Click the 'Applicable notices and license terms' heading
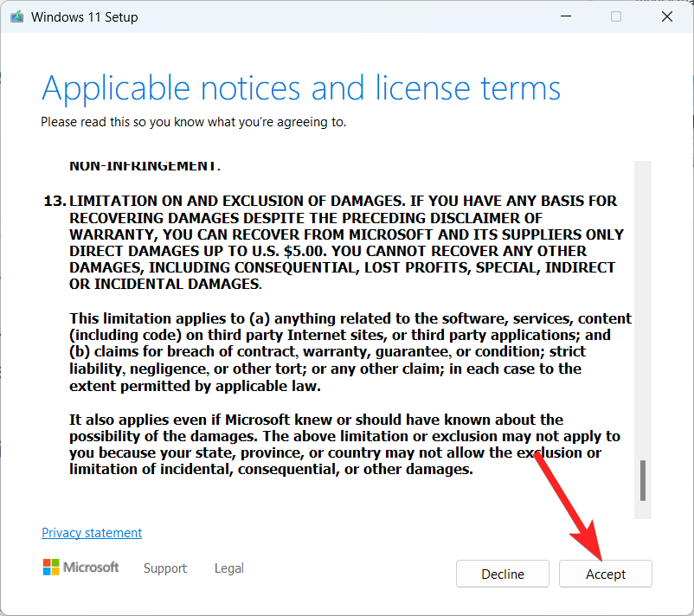Image resolution: width=694 pixels, height=616 pixels. click(301, 88)
